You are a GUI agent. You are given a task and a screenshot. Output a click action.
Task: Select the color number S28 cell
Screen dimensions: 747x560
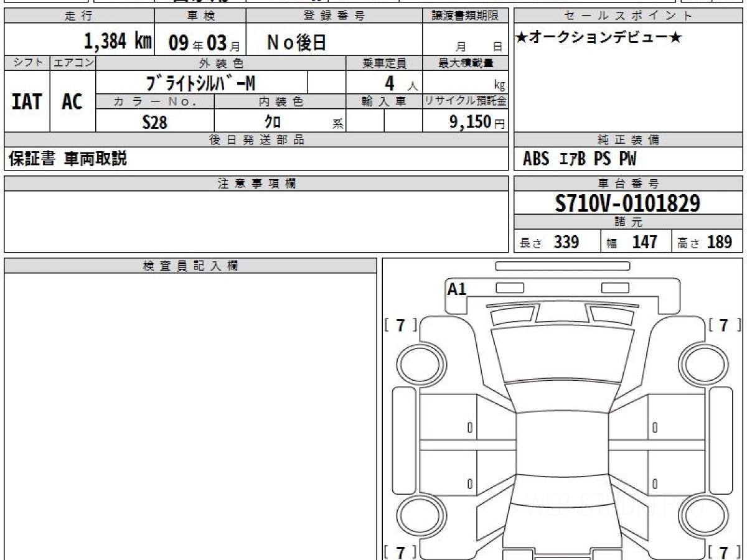154,122
